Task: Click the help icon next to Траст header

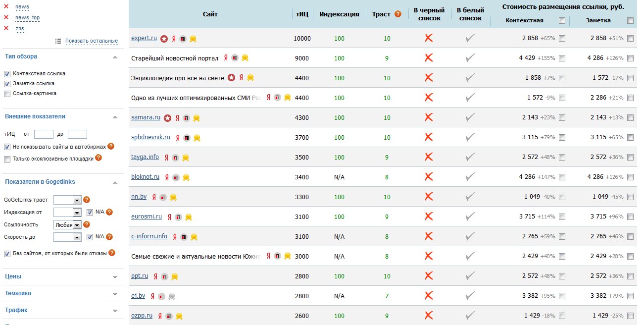Action: click(x=397, y=14)
